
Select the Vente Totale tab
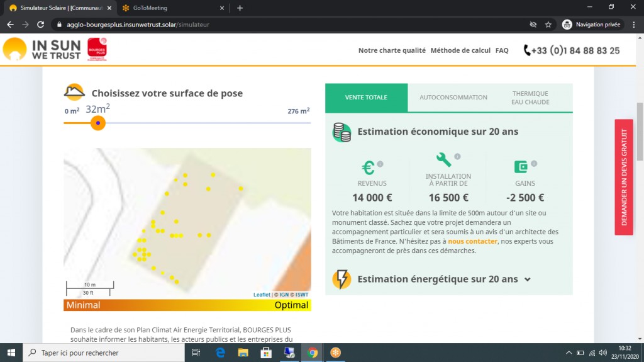pyautogui.click(x=366, y=98)
